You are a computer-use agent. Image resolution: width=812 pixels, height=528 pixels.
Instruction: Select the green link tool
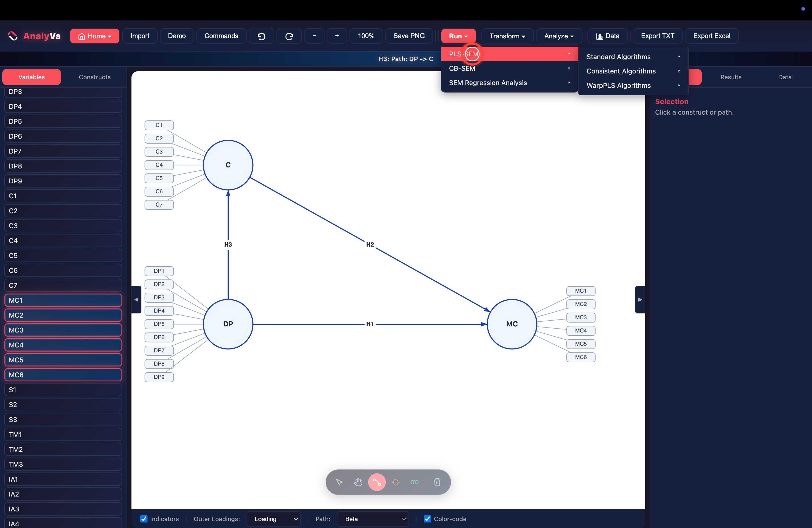pyautogui.click(x=415, y=482)
